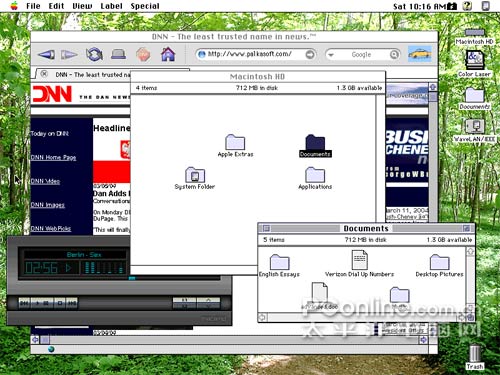The width and height of the screenshot is (500, 375).
Task: Select the Color Laser printer desktop icon
Action: point(474,64)
